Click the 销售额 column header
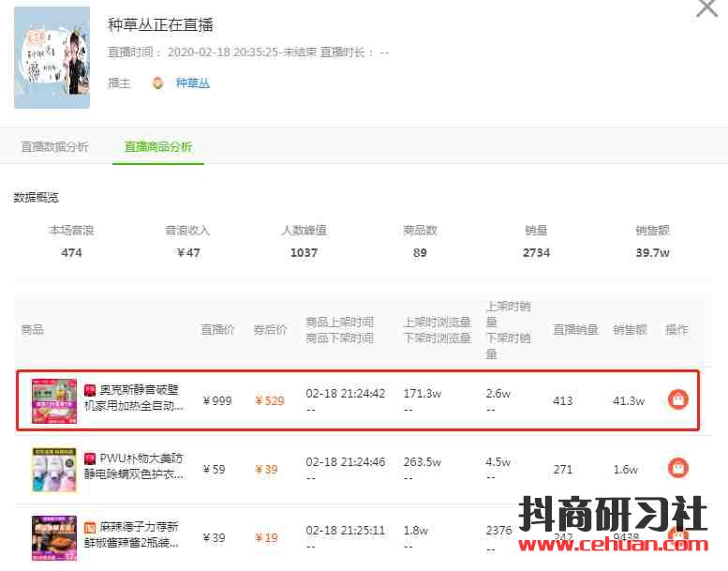 [630, 330]
